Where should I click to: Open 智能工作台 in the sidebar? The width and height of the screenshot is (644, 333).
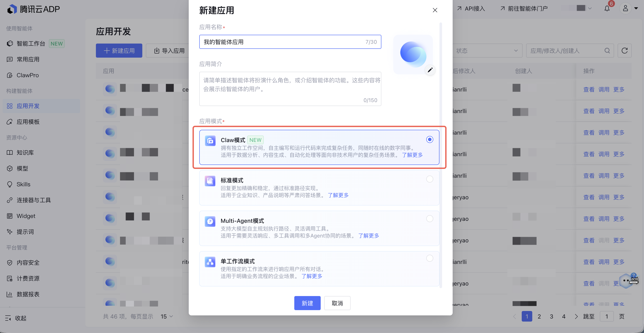35,44
